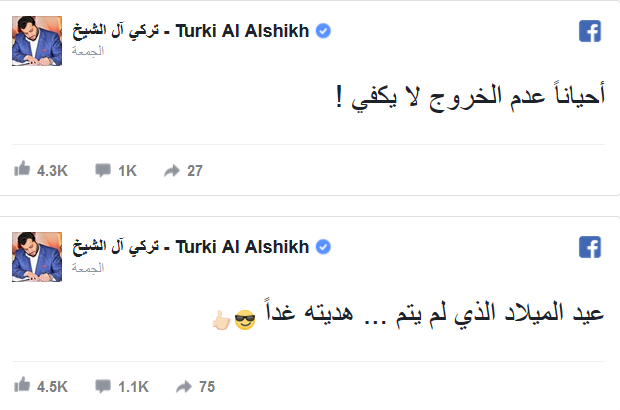Open comments via the first post's comment icon
The width and height of the screenshot is (620, 410).
click(102, 171)
